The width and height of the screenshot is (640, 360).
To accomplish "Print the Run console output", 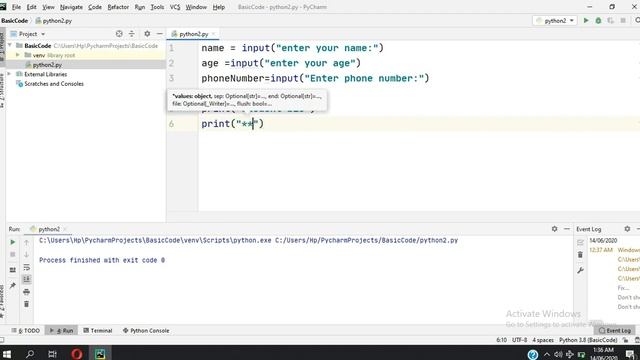I will [27, 292].
